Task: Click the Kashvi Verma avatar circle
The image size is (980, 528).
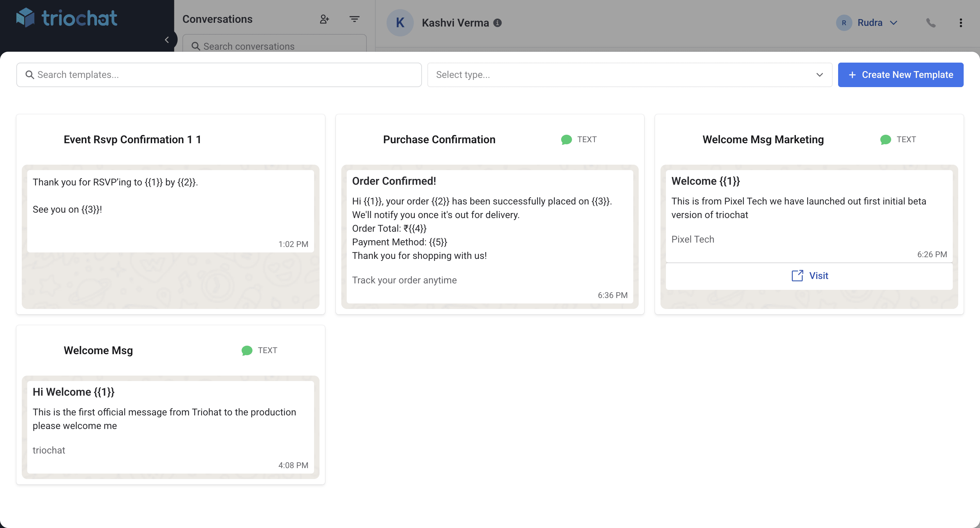Action: coord(400,22)
